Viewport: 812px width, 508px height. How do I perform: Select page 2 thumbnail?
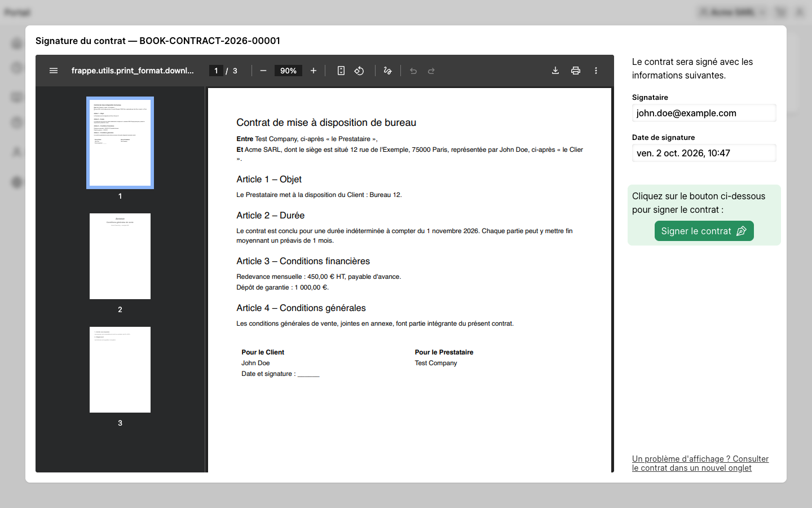click(x=120, y=256)
